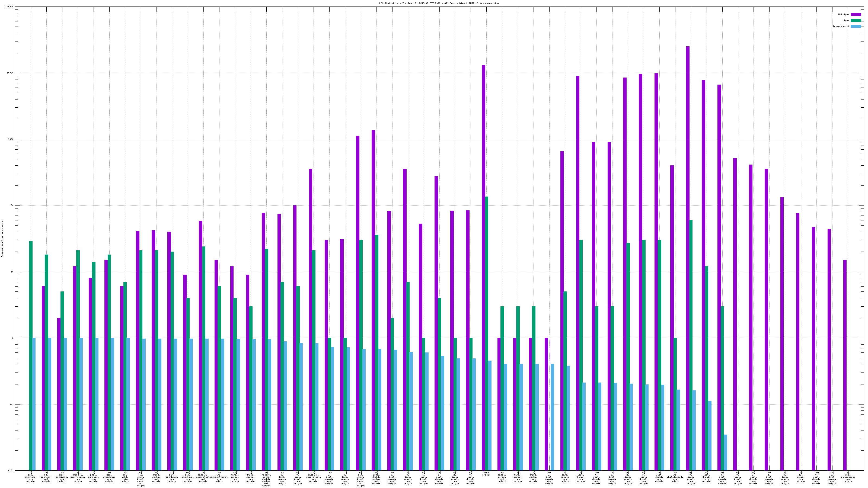
Task: Click the 10000 y-axis tick label
Action: (11, 73)
